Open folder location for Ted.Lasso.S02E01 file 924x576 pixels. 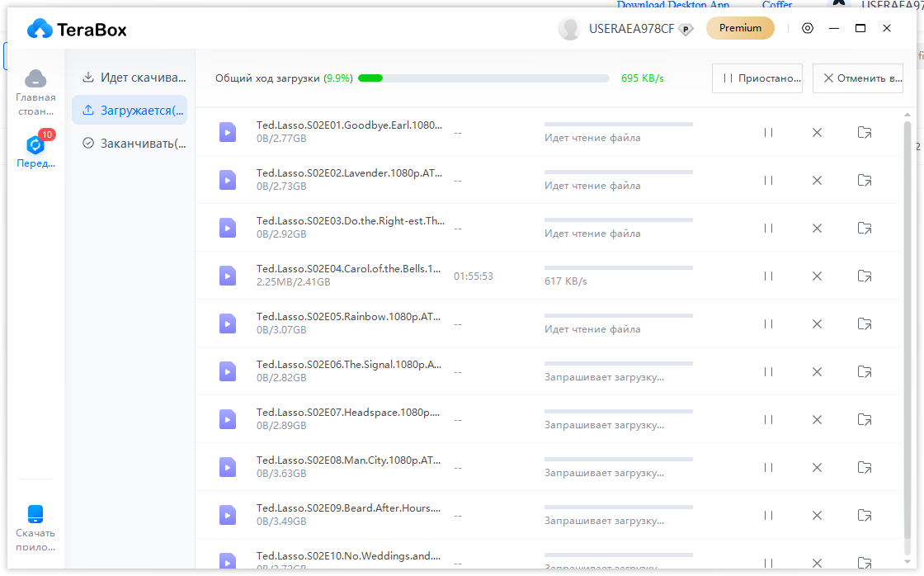864,132
